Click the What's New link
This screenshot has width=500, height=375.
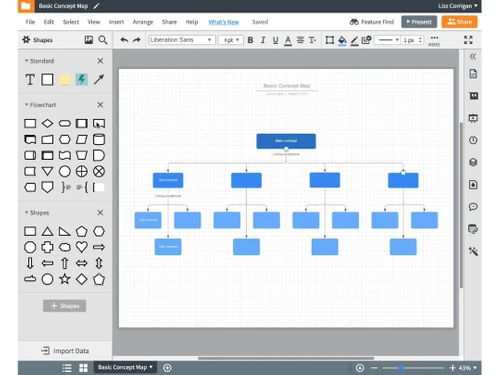point(223,22)
